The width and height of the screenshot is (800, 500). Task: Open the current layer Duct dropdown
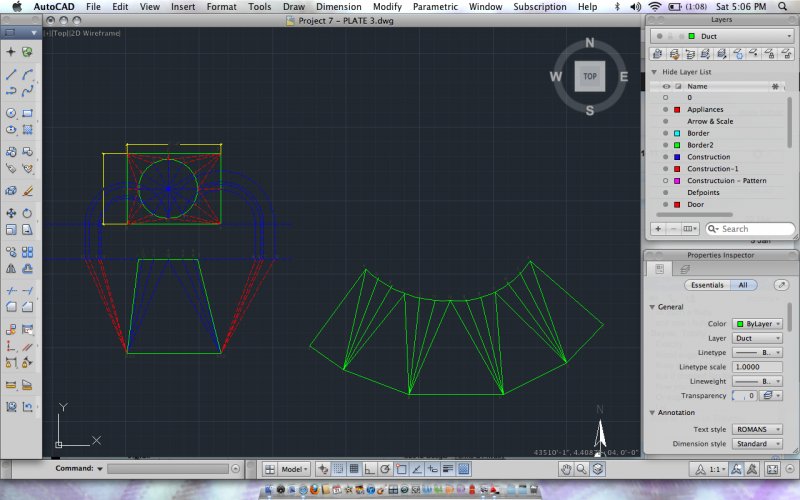coord(721,36)
